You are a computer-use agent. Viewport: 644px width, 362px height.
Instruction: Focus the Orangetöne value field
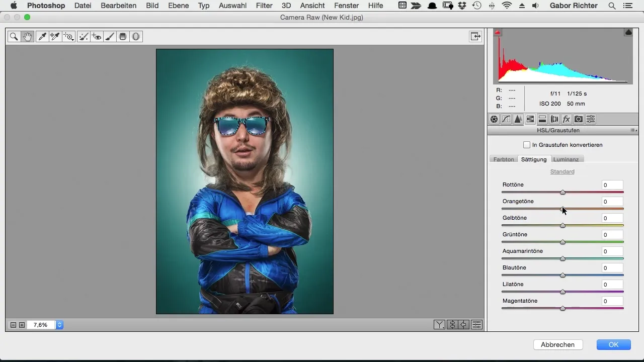612,202
